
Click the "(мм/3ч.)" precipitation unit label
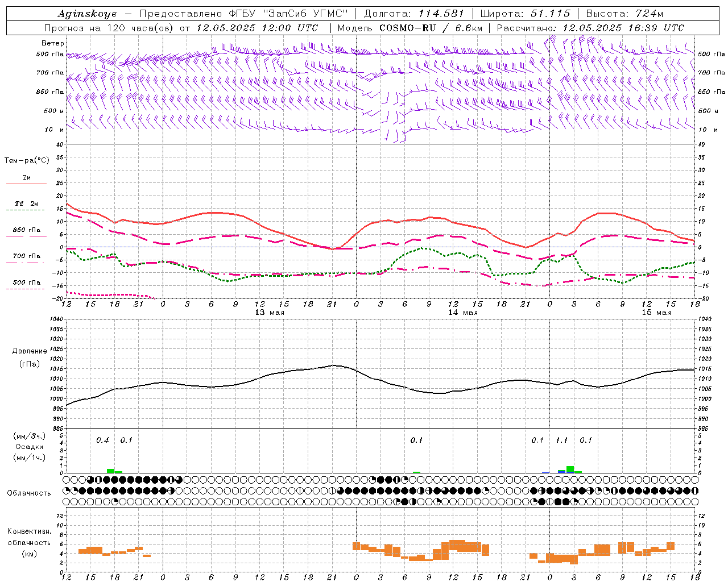[x=30, y=436]
